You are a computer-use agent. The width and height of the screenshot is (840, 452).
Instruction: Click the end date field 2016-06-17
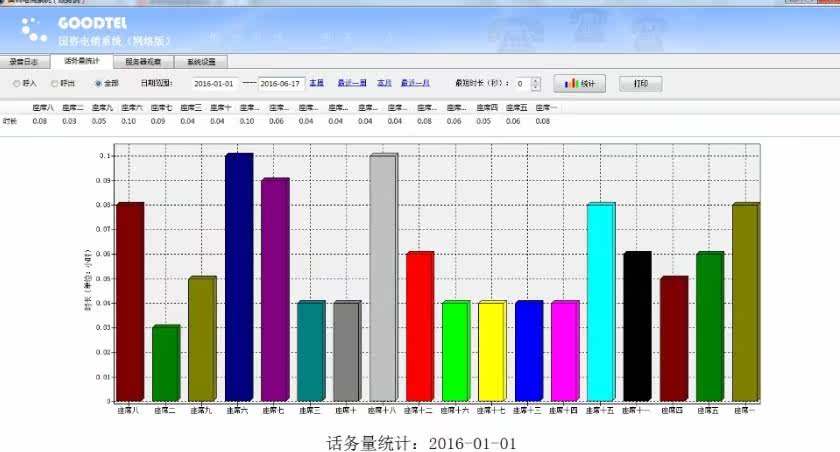pos(281,84)
